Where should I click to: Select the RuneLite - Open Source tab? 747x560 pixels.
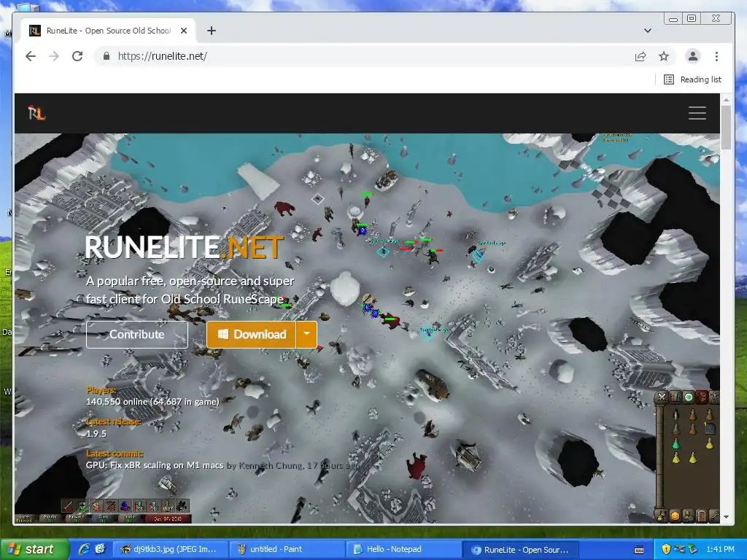(x=109, y=31)
